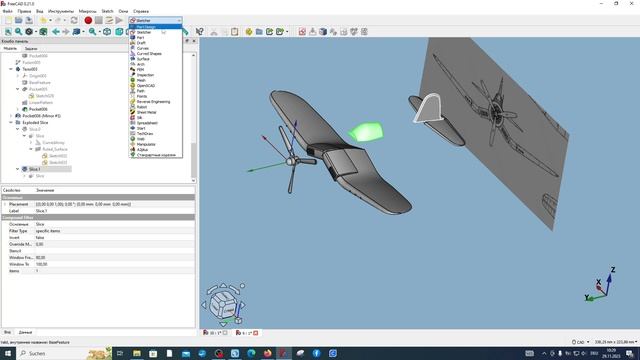This screenshot has height=360, width=640.
Task: Collapse the Slice.1 tree node
Action: click(x=18, y=169)
